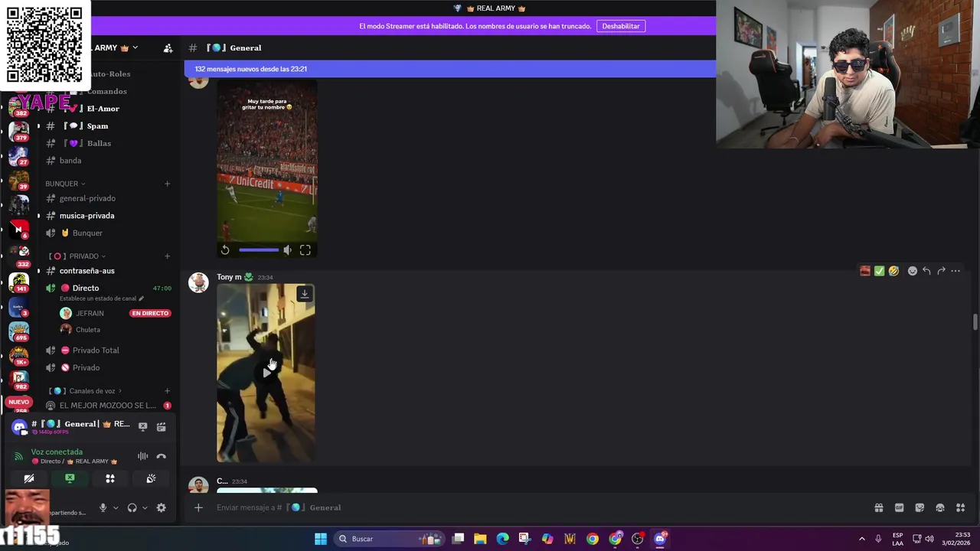The width and height of the screenshot is (980, 551).
Task: Play Tony's street video thumbnail
Action: pyautogui.click(x=266, y=373)
